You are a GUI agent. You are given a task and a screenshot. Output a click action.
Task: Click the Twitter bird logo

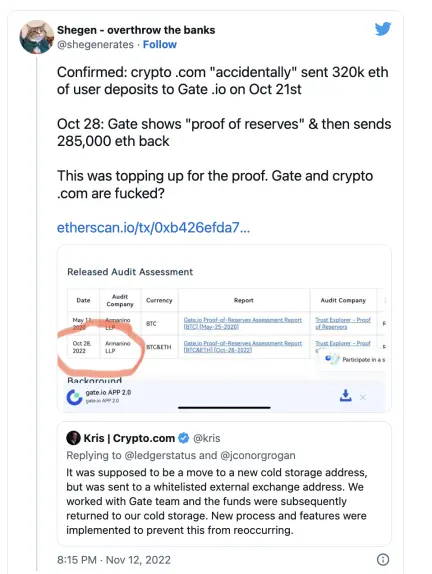(383, 29)
